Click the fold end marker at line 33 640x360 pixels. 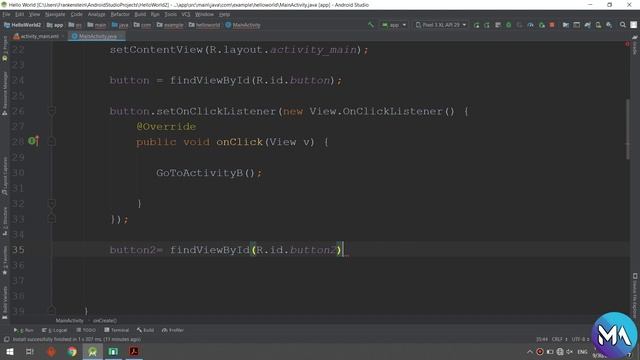coord(52,219)
